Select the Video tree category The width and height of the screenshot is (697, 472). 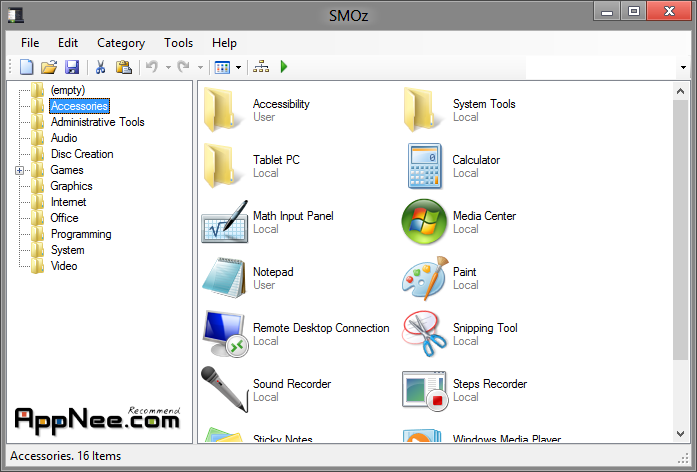(x=64, y=266)
